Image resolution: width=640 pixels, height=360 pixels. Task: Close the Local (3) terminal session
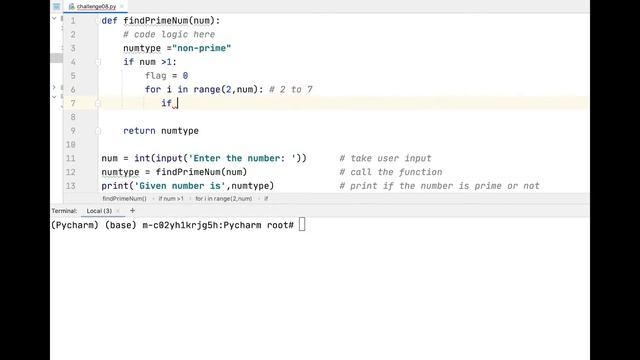coord(118,211)
